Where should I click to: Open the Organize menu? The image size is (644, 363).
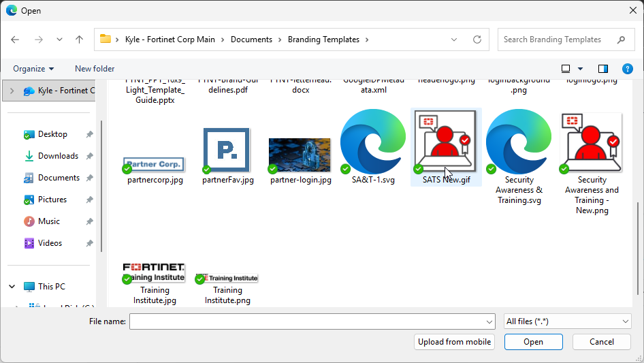pyautogui.click(x=33, y=69)
